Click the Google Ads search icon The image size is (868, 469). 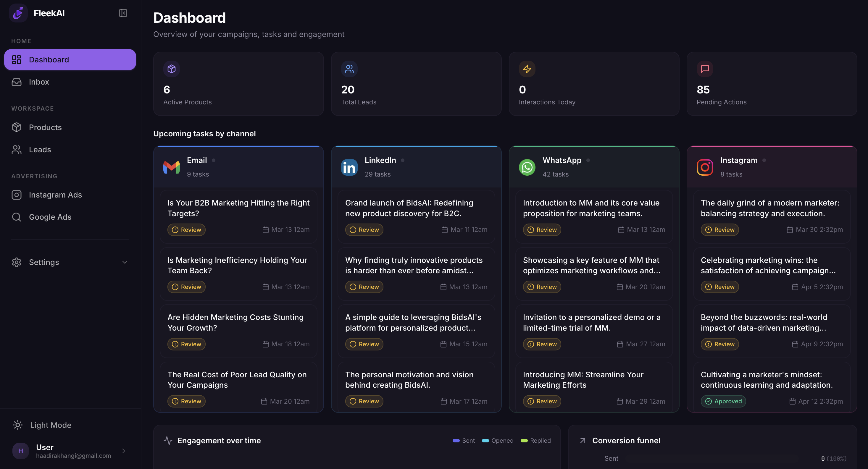tap(17, 217)
